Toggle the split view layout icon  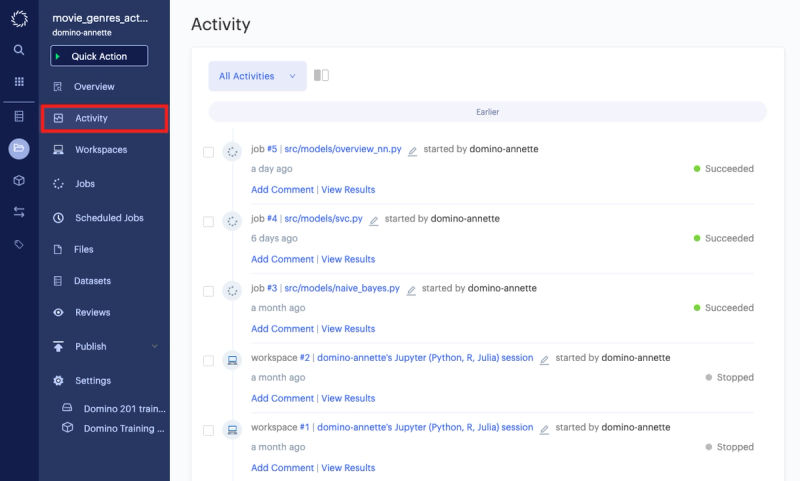(x=321, y=75)
